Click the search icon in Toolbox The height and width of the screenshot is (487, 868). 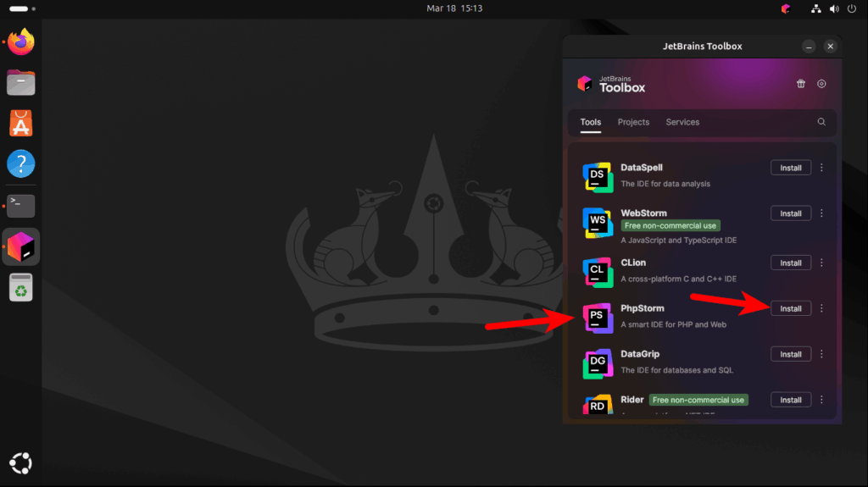(x=821, y=122)
